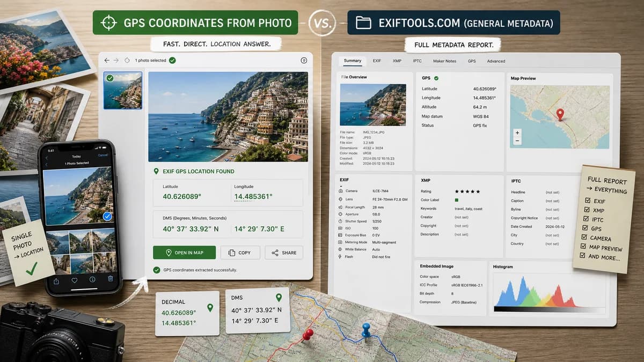Click the Lens icon in EXIF list
Screen dimensions: 644x362
[x=341, y=199]
